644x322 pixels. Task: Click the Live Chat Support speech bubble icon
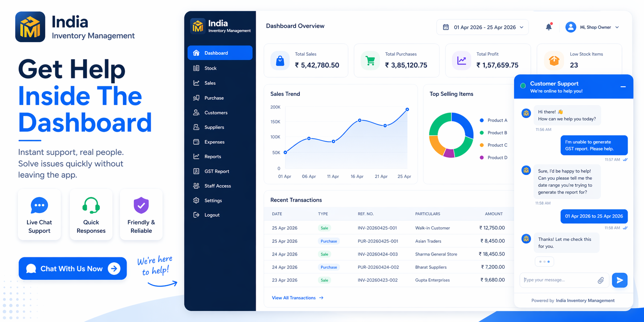[x=39, y=205]
